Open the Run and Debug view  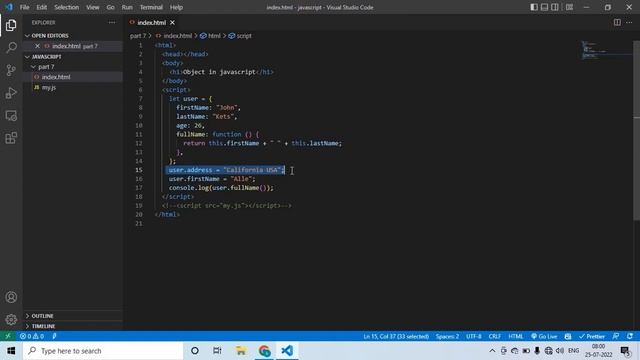pos(11,93)
